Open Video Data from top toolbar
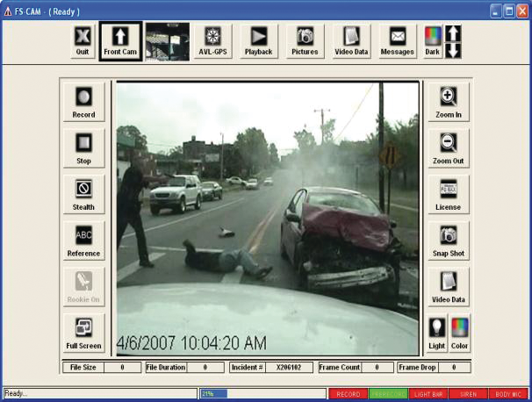Screen dimensions: 532x402 pyautogui.click(x=351, y=40)
